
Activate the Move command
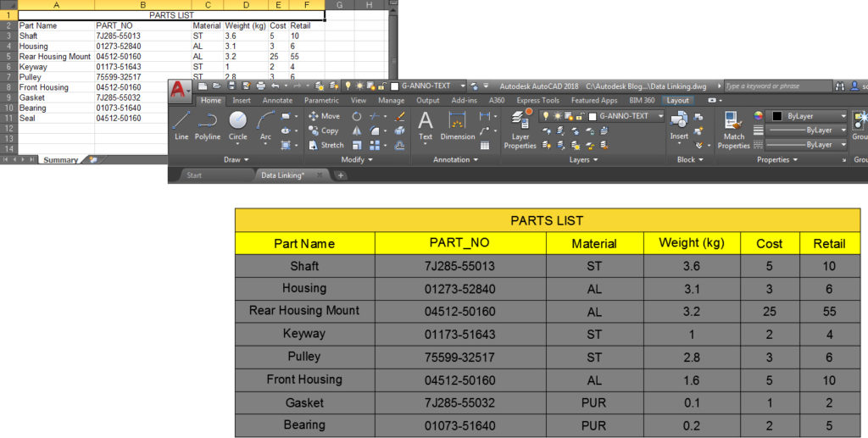pyautogui.click(x=325, y=116)
